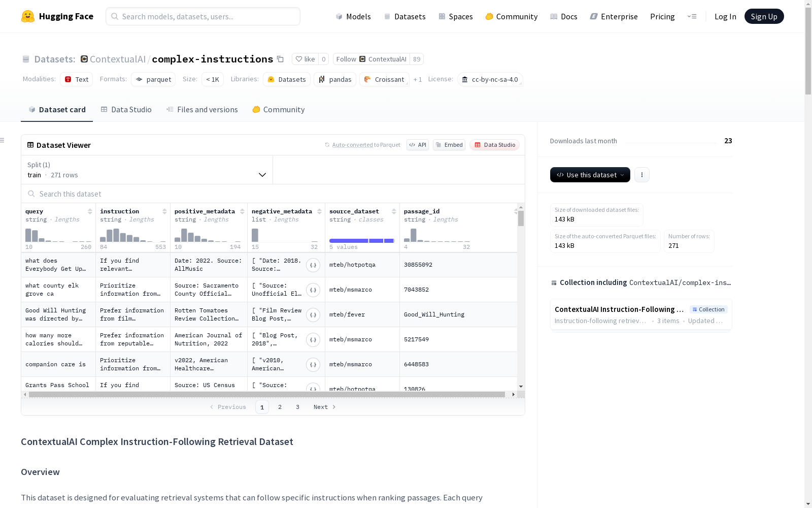
Task: Select the pandas library tag
Action: (x=335, y=79)
